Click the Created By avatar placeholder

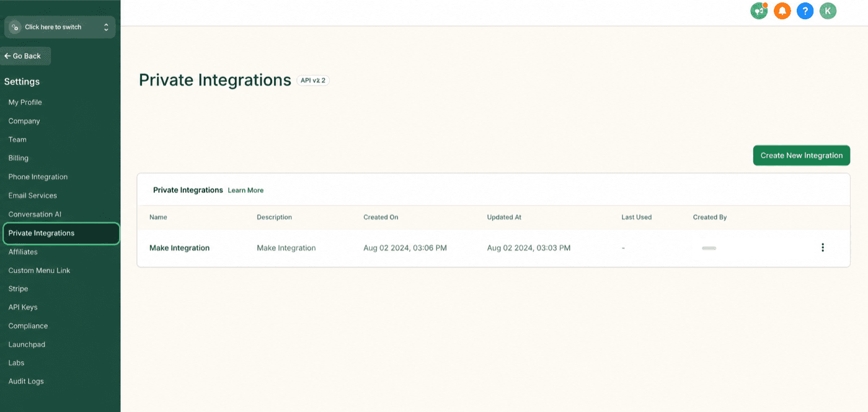coord(709,248)
